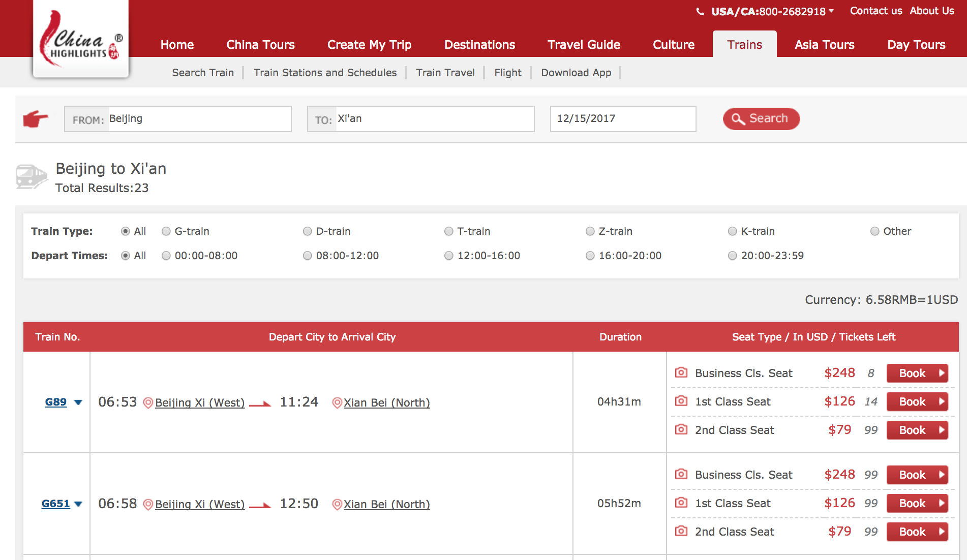Open Search Train submenu link
This screenshot has width=967, height=560.
[x=203, y=73]
